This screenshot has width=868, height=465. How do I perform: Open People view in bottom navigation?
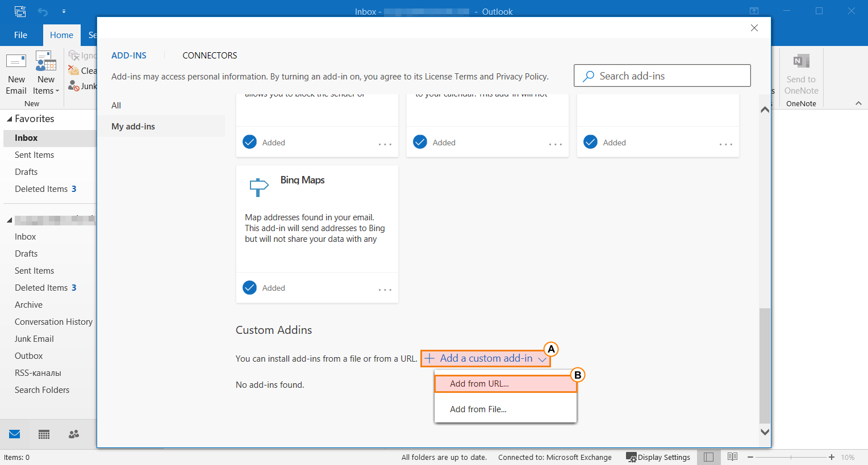[74, 434]
